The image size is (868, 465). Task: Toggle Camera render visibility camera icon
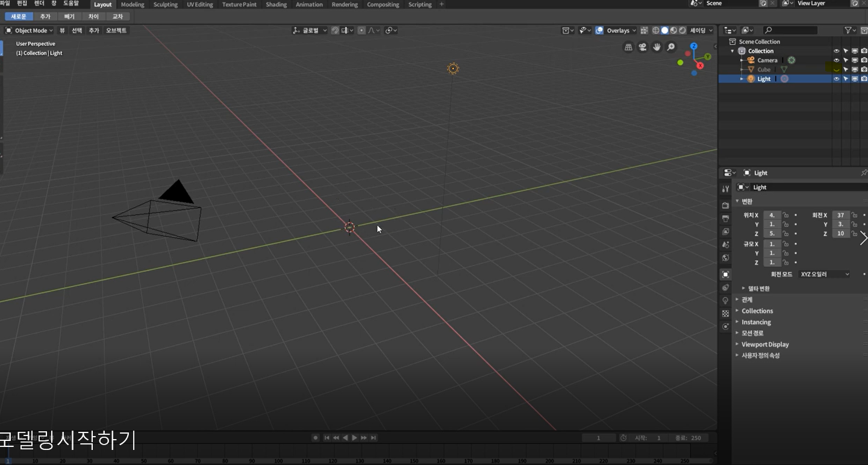click(864, 60)
